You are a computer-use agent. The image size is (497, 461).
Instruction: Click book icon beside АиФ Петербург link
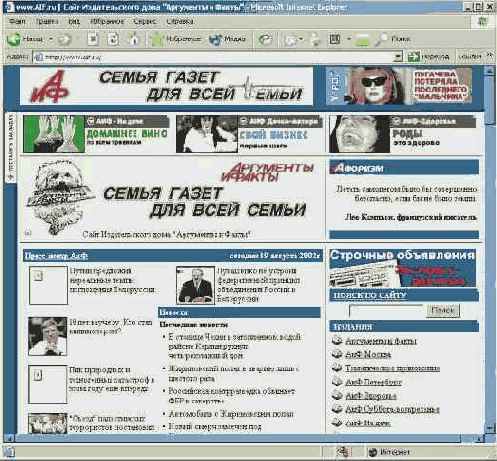[x=337, y=382]
